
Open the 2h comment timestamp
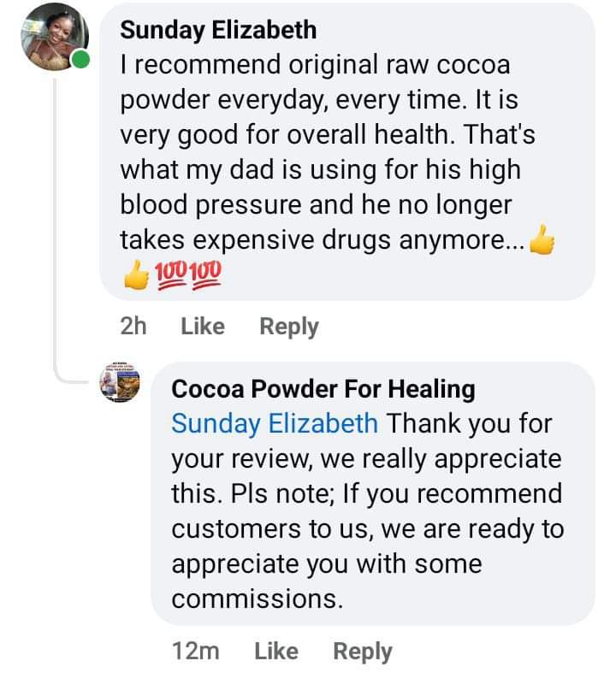point(134,326)
